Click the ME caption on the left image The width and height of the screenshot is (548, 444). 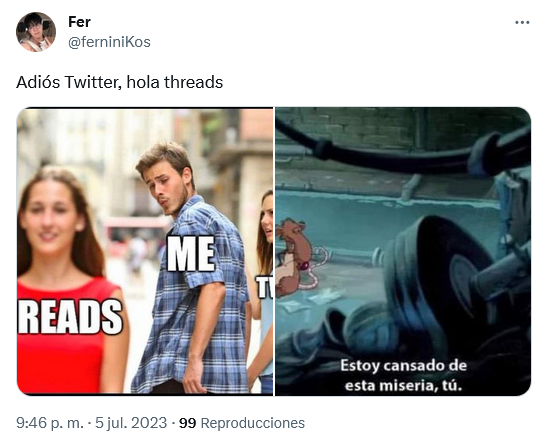[191, 254]
